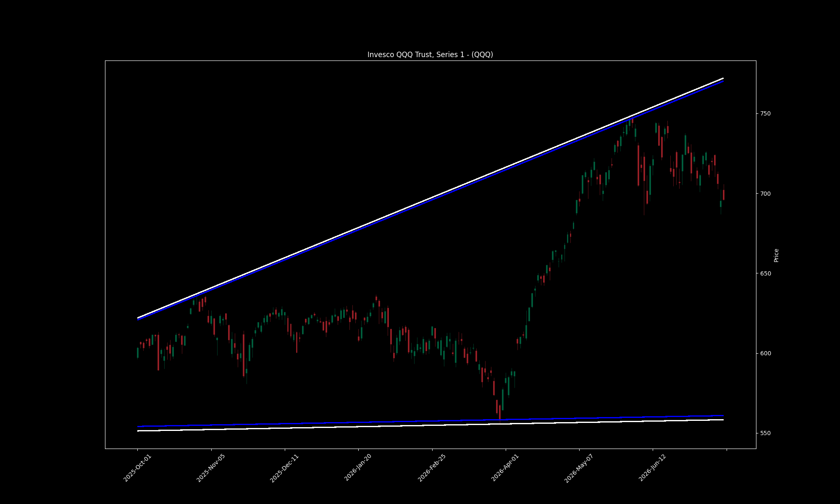This screenshot has height=504, width=840.
Task: Click the 700 price axis label
Action: coord(765,194)
